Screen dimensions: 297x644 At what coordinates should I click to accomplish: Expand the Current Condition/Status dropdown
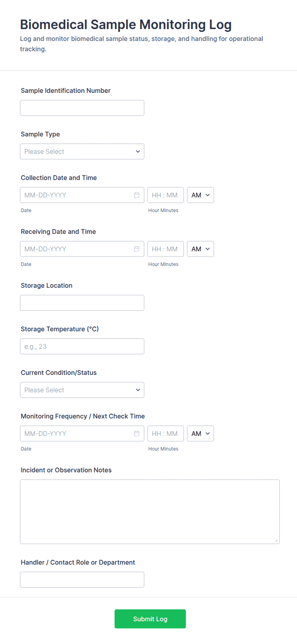(x=82, y=390)
